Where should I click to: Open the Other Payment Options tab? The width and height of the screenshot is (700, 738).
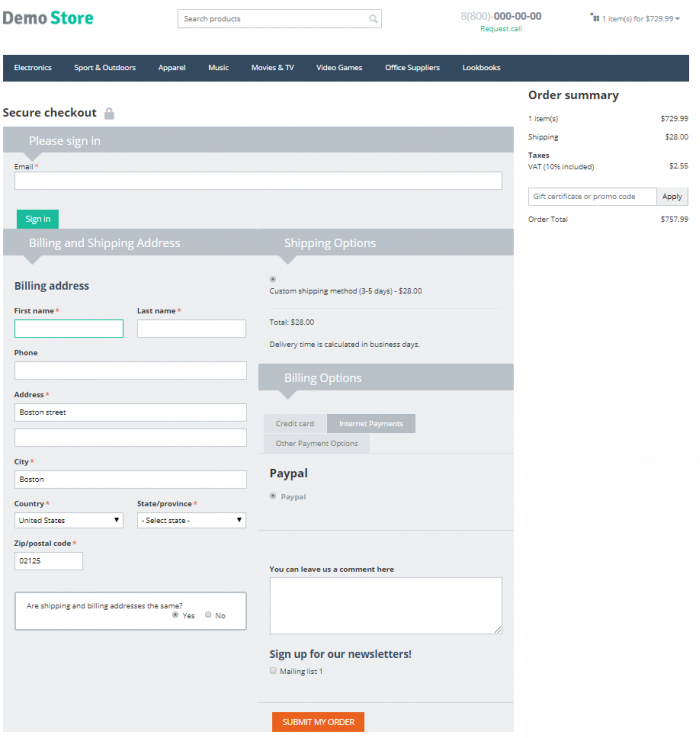tap(317, 443)
